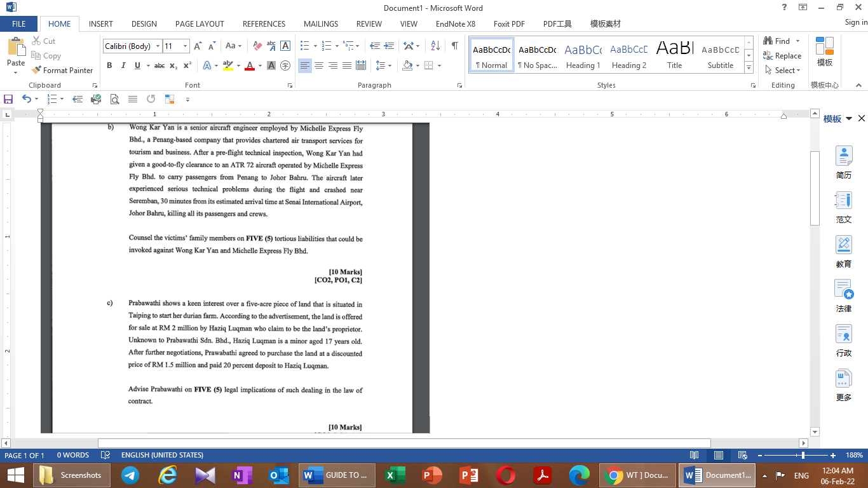This screenshot has height=488, width=868.
Task: Open the MAILINGS tab
Action: pyautogui.click(x=320, y=24)
